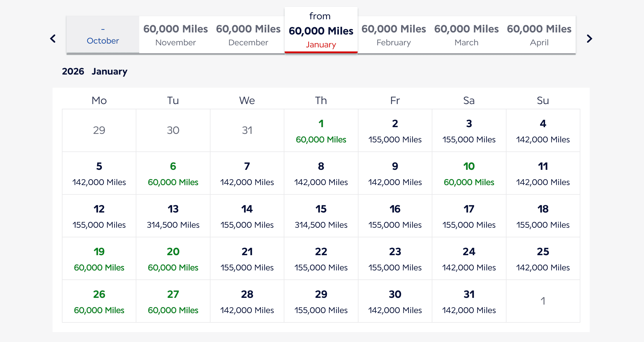Switch to the April month tab
The image size is (644, 342).
coord(539,34)
